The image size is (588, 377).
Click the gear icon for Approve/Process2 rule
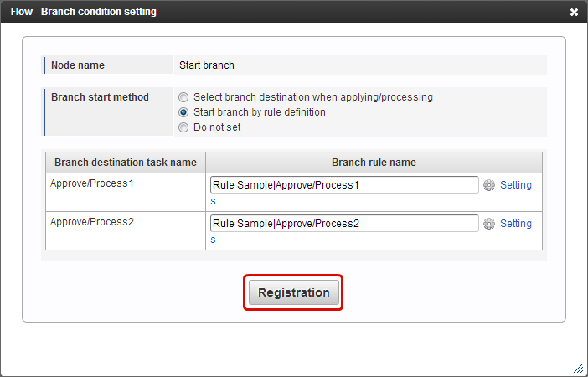pyautogui.click(x=488, y=224)
